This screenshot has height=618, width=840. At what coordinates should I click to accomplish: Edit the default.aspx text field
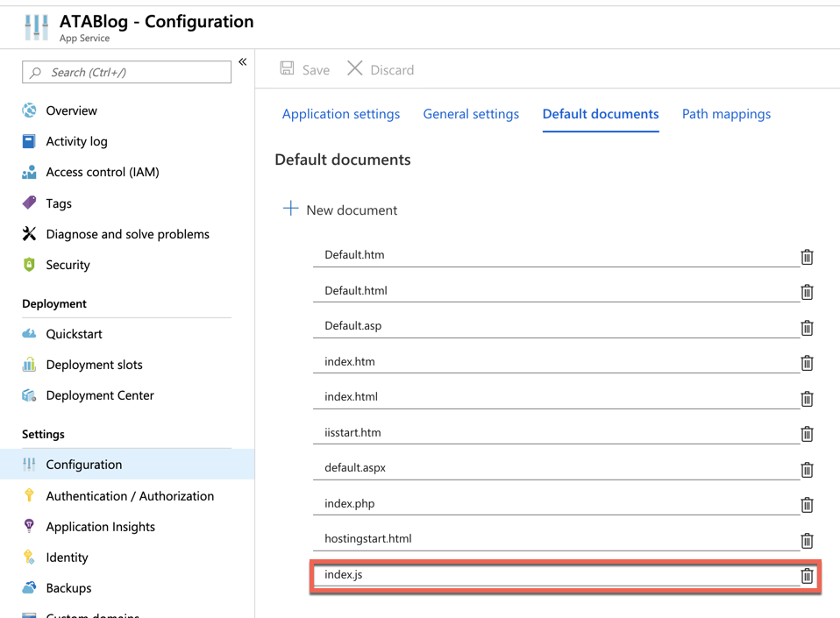tap(556, 468)
